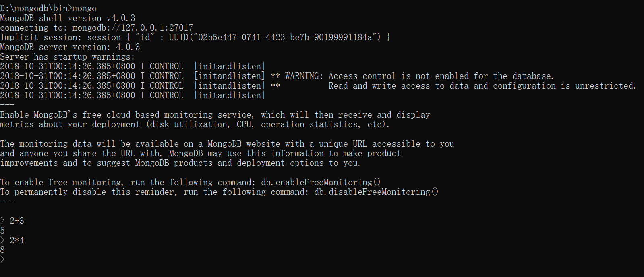This screenshot has width=644, height=277.
Task: Click the 'Enable MongoDB's free cloud-based monitoring' line
Action: [215, 115]
